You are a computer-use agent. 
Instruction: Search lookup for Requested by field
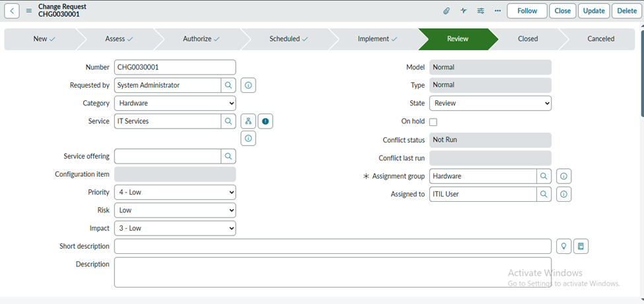click(x=229, y=85)
